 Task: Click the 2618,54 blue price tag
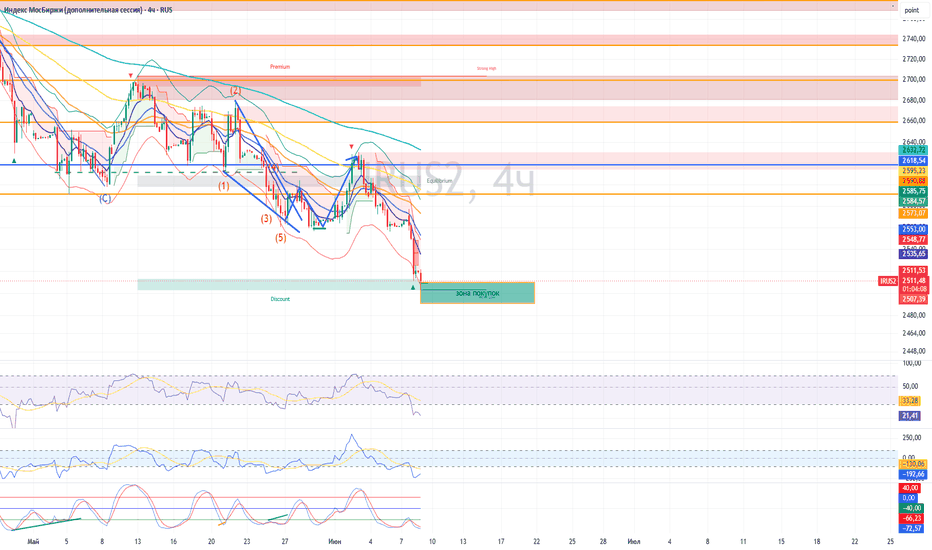914,161
